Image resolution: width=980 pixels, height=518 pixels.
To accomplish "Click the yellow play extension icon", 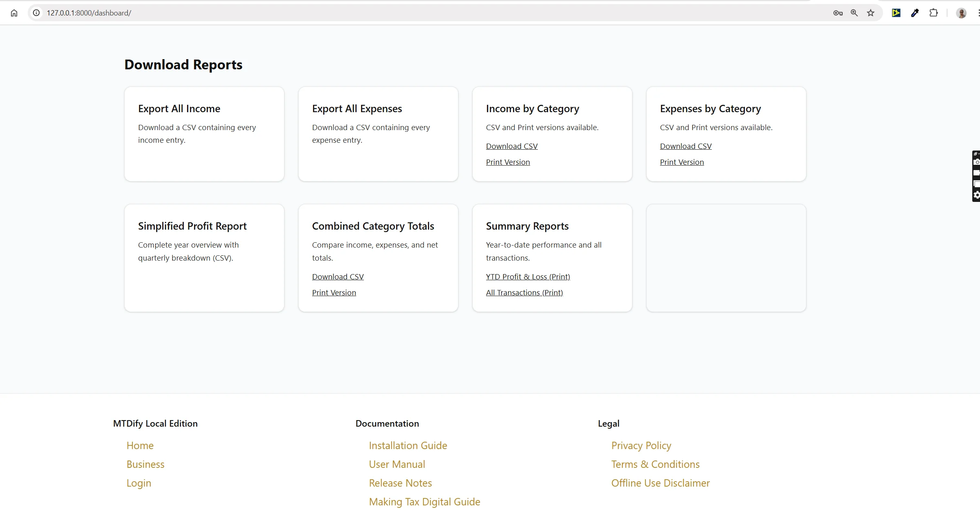I will point(896,13).
